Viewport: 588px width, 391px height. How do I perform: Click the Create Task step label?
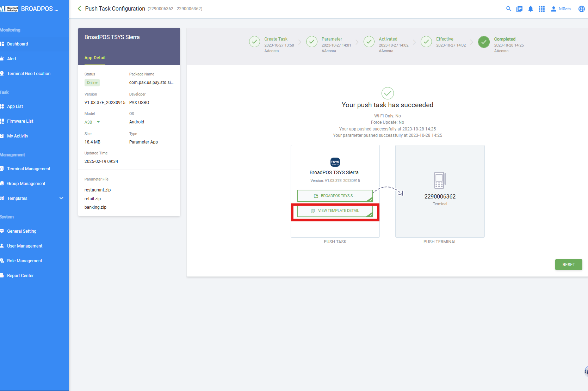click(x=276, y=39)
